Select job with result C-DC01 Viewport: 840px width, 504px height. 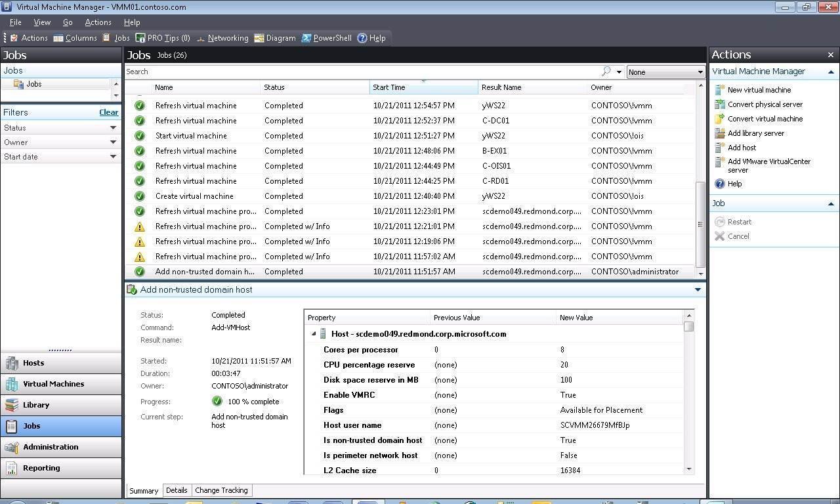pos(410,121)
